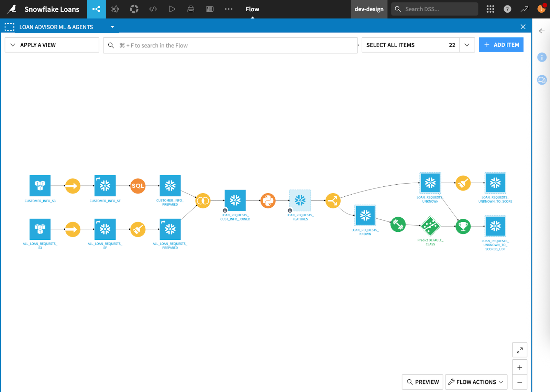Click the info badge on LOAN_REQUESTS_FEATURES
The image size is (550, 392).
pyautogui.click(x=290, y=210)
